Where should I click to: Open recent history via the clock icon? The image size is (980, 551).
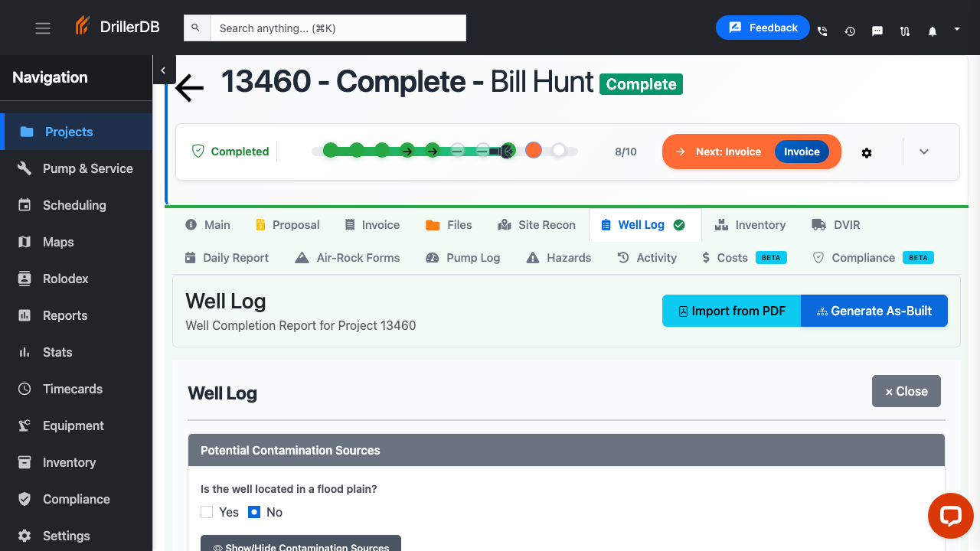pyautogui.click(x=850, y=31)
